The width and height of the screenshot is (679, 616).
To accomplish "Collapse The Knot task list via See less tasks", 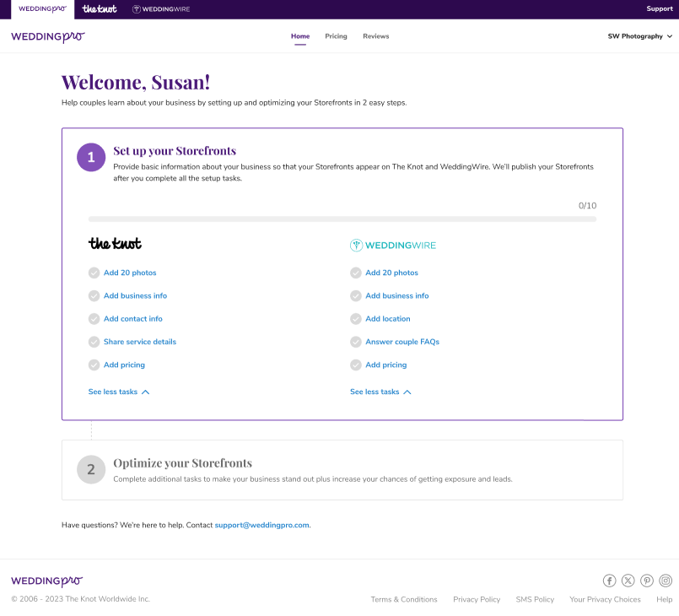I will tap(119, 392).
